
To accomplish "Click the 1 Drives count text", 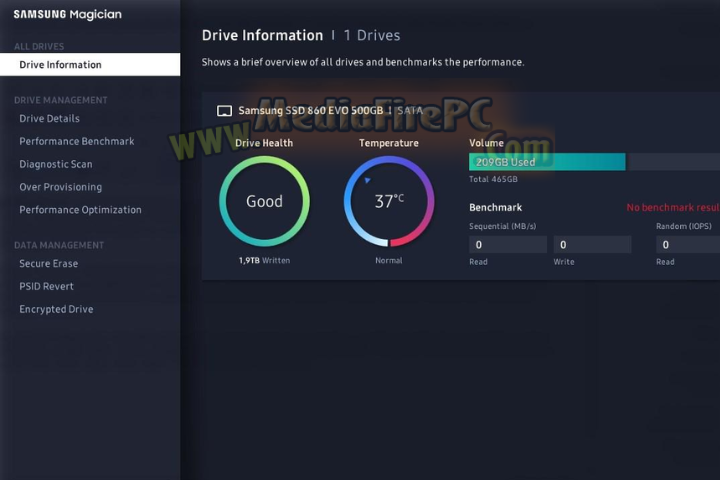I will [372, 35].
